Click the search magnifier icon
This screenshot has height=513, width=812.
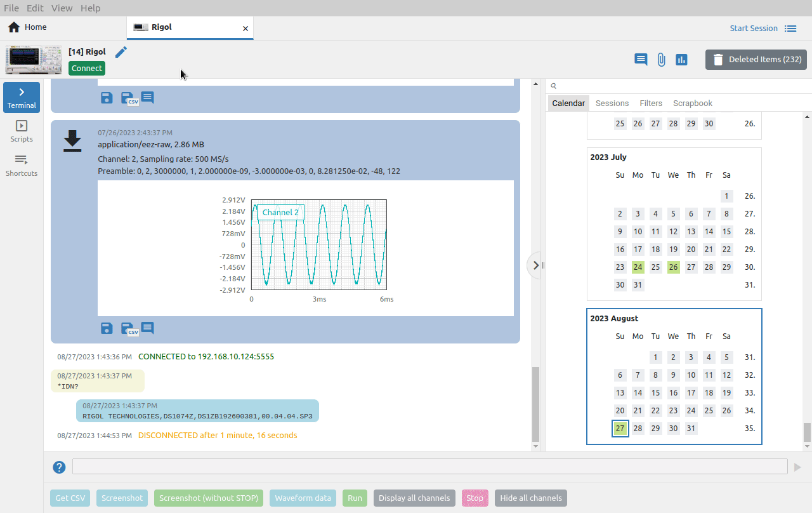click(x=554, y=86)
